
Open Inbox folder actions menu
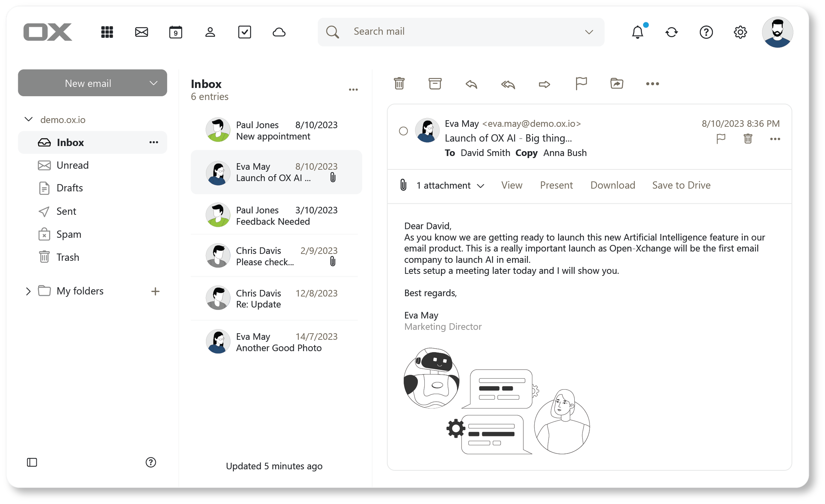pos(154,142)
